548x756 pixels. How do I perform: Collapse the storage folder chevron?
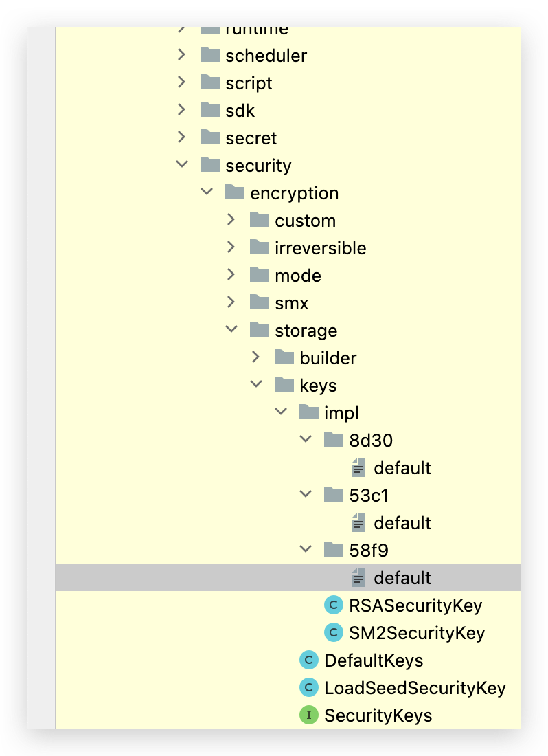[231, 329]
